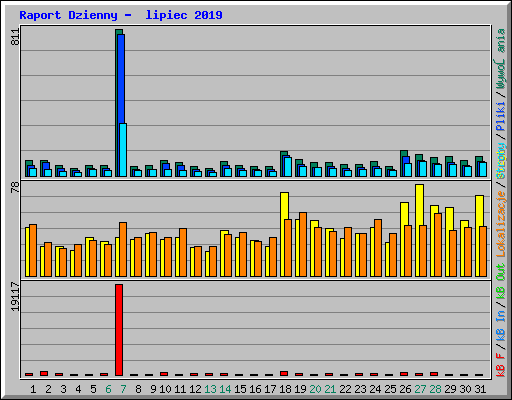Click green weekend day 7 label
The height and width of the screenshot is (400, 512).
coord(123,389)
